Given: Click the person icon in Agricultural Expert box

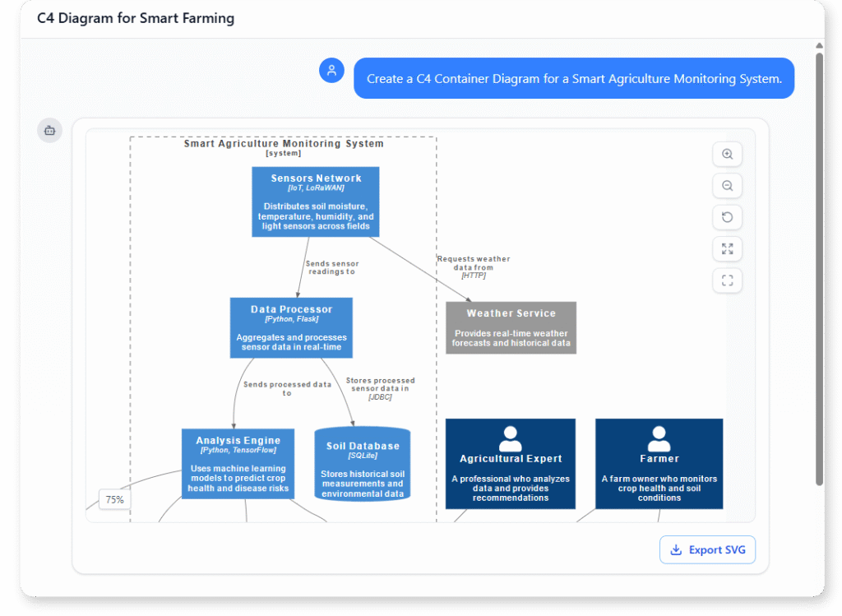Looking at the screenshot, I should point(510,438).
